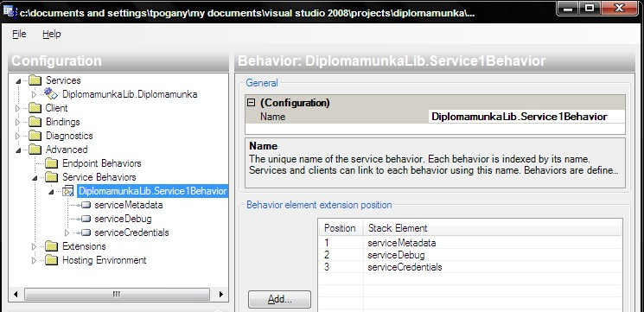Click the tree scrollbar left arrow
Screen dimensions: 644x312
click(x=16, y=294)
